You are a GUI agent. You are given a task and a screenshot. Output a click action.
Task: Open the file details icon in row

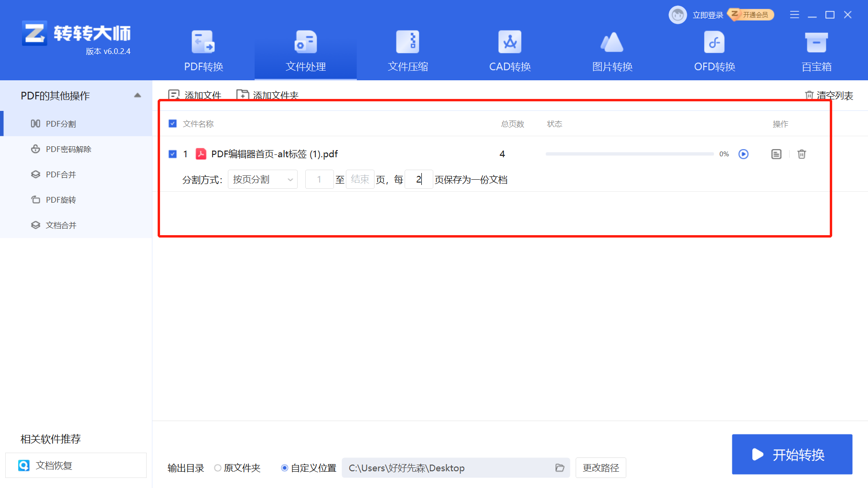tap(776, 154)
